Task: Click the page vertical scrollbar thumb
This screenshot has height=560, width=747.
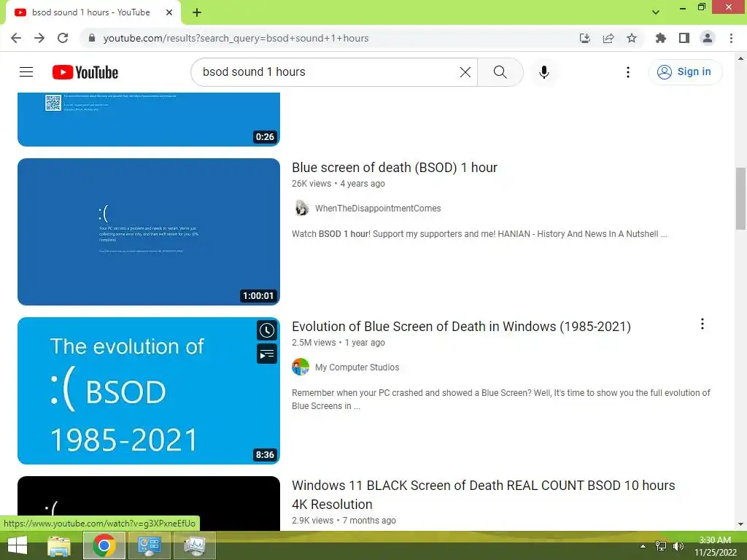Action: pos(741,198)
